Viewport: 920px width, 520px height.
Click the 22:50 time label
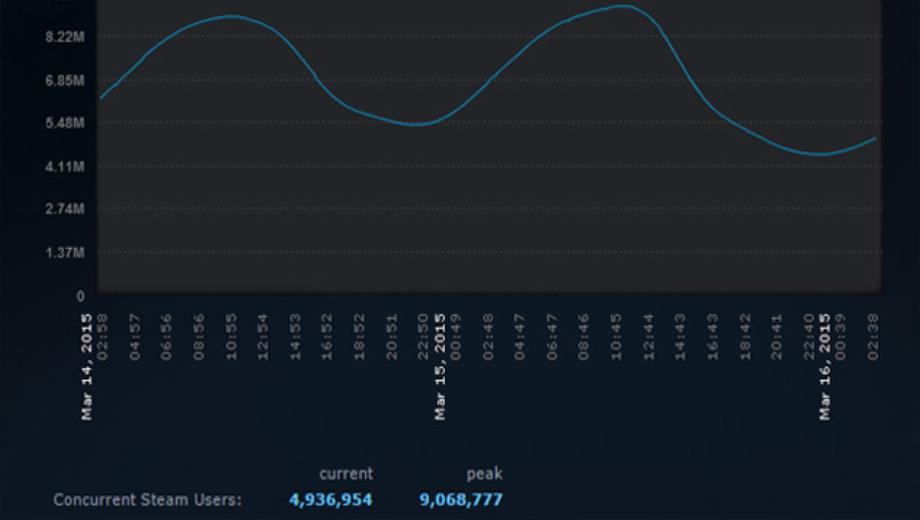point(424,337)
